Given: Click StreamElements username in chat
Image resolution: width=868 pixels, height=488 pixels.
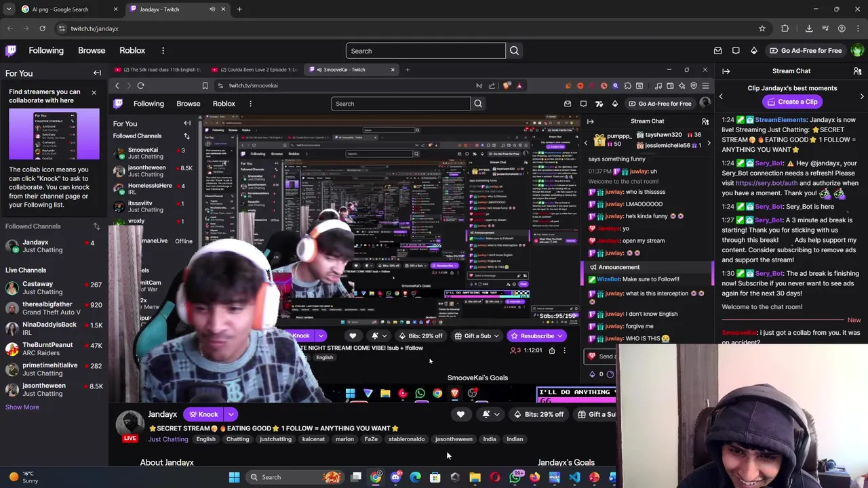Looking at the screenshot, I should (x=781, y=120).
